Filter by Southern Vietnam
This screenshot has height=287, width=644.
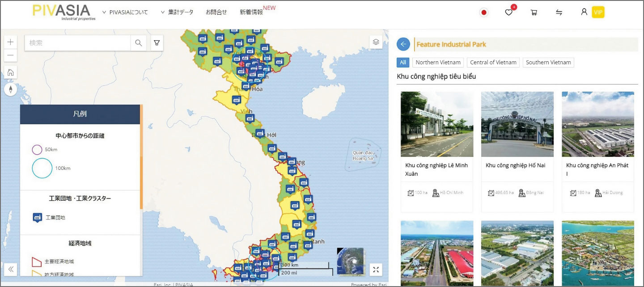tap(548, 63)
